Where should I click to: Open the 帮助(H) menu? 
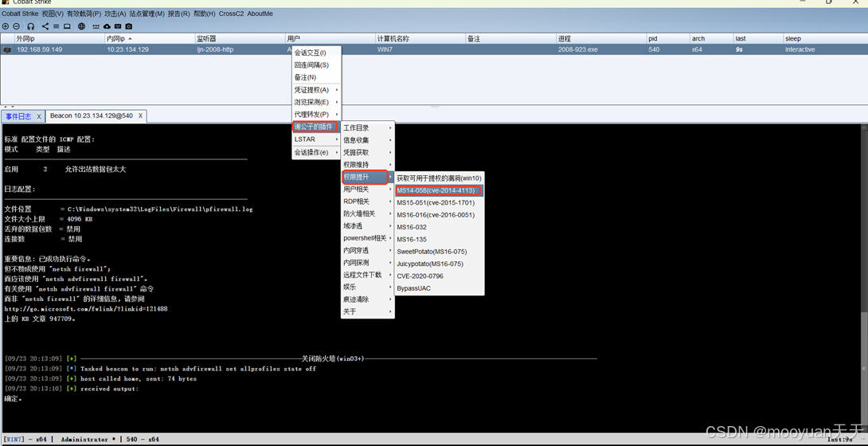coord(205,14)
